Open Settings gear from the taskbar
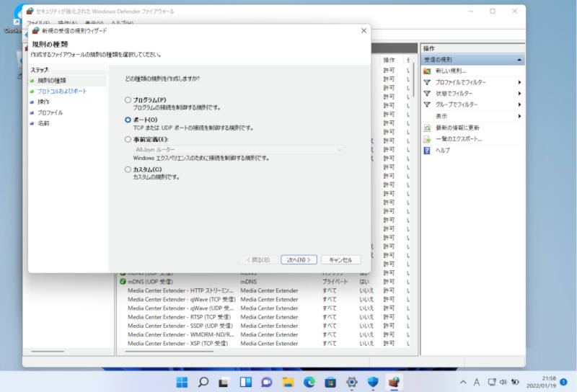The height and width of the screenshot is (392, 577). (x=352, y=383)
